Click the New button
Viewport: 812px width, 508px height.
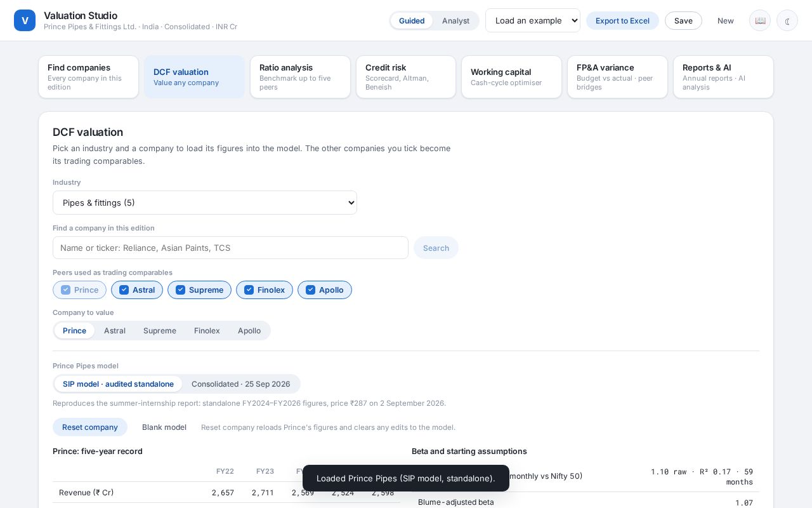point(726,20)
